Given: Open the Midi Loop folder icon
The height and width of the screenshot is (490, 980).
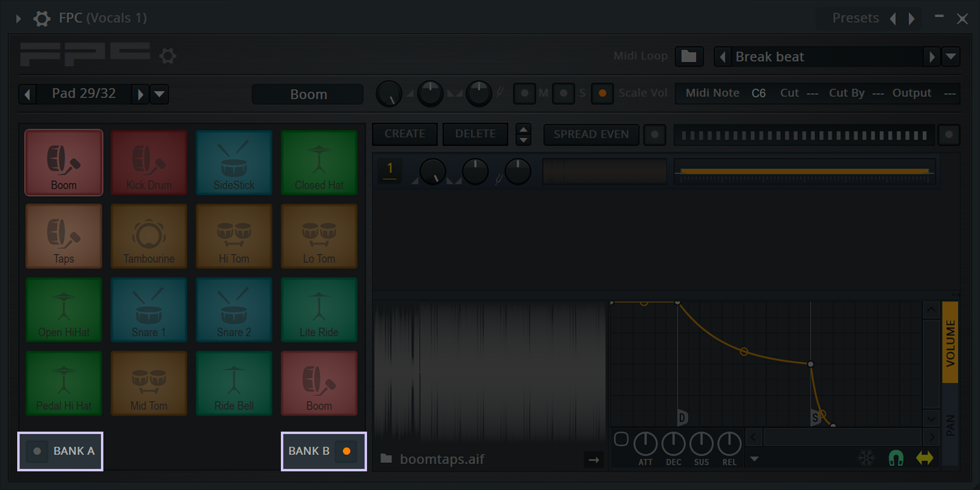Looking at the screenshot, I should tap(689, 56).
